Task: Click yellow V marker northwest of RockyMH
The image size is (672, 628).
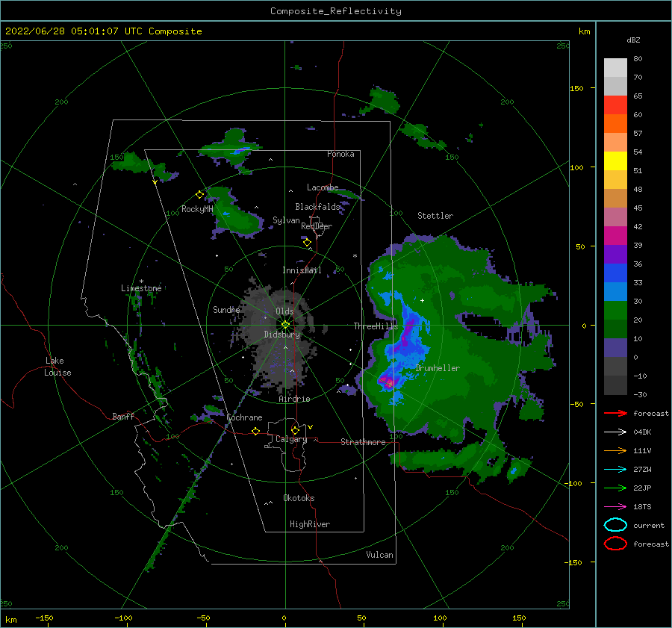Action: pos(155,182)
